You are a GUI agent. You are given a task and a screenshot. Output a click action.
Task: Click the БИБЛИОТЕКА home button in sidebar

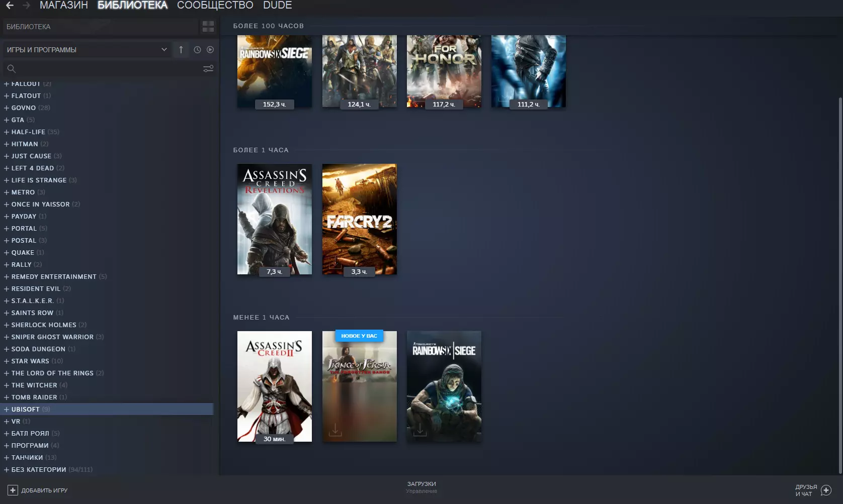point(100,27)
